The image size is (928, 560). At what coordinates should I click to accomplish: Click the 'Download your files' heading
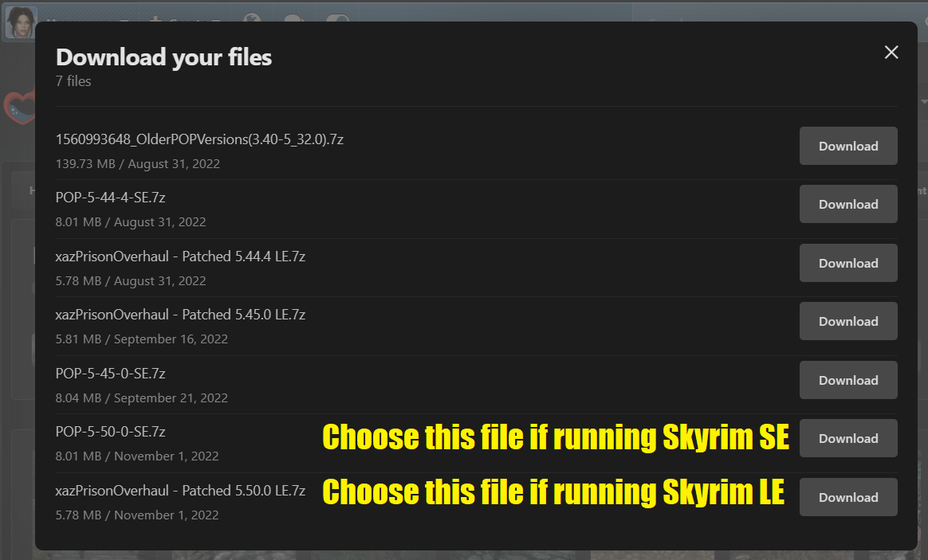164,58
